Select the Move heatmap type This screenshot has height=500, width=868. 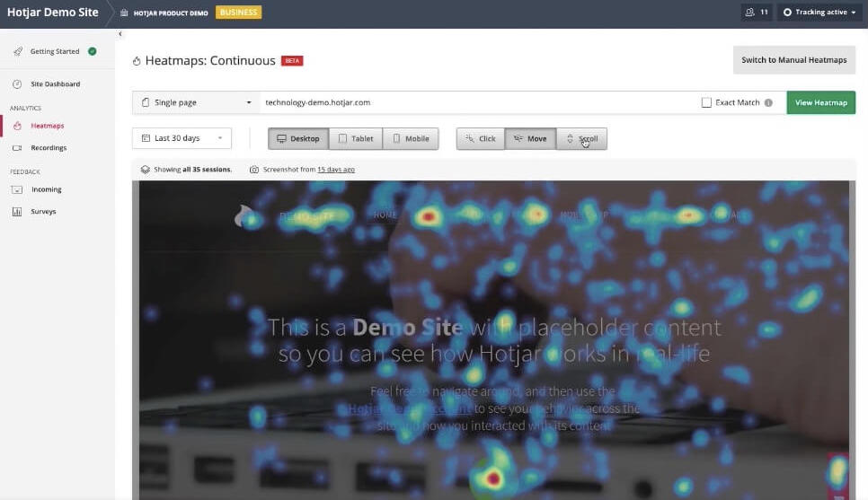click(530, 139)
